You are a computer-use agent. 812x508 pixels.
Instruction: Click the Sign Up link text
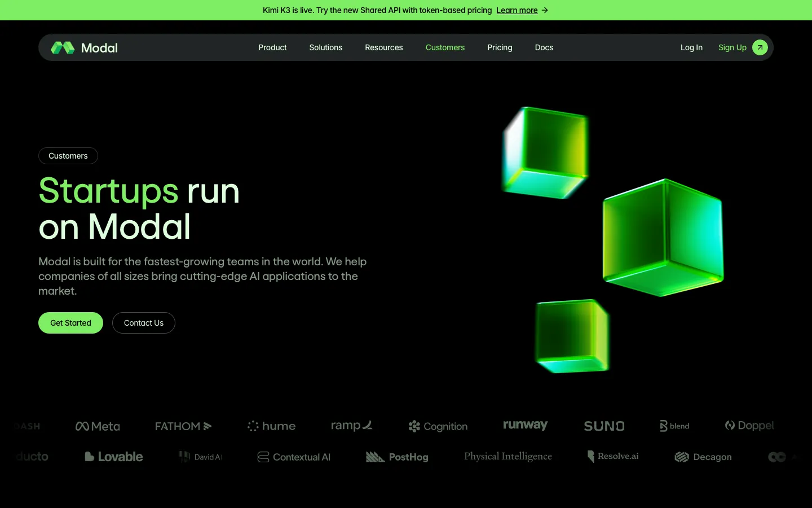tap(732, 47)
